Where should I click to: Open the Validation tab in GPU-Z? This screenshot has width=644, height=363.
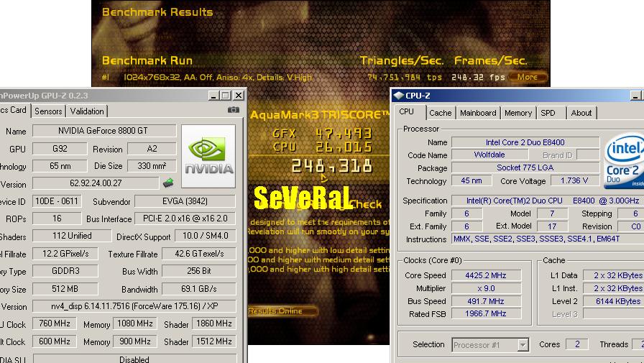[87, 111]
